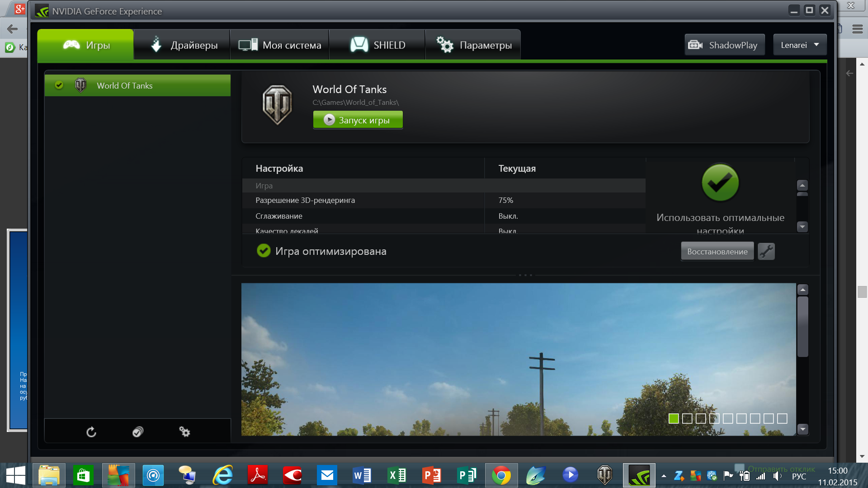Click the Игра оптимизирована green check icon
Viewport: 868px width, 488px height.
coord(264,251)
